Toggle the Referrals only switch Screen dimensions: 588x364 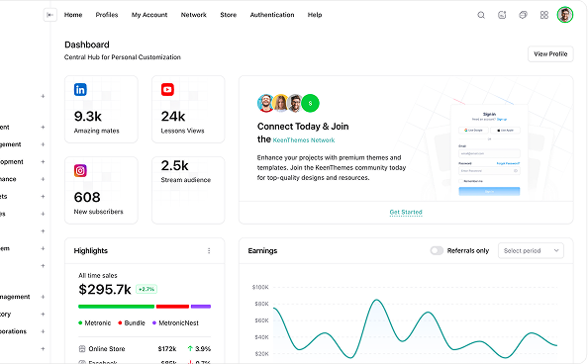(x=437, y=250)
